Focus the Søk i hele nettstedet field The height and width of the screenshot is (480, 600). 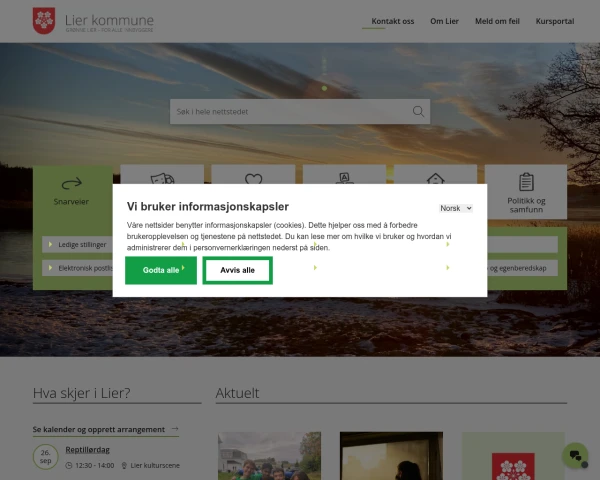(x=300, y=111)
